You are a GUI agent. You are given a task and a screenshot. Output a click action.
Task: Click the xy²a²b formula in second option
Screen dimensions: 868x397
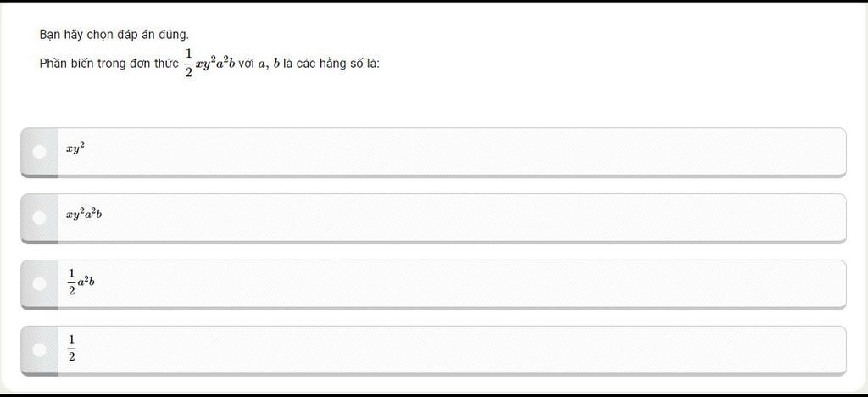click(84, 214)
